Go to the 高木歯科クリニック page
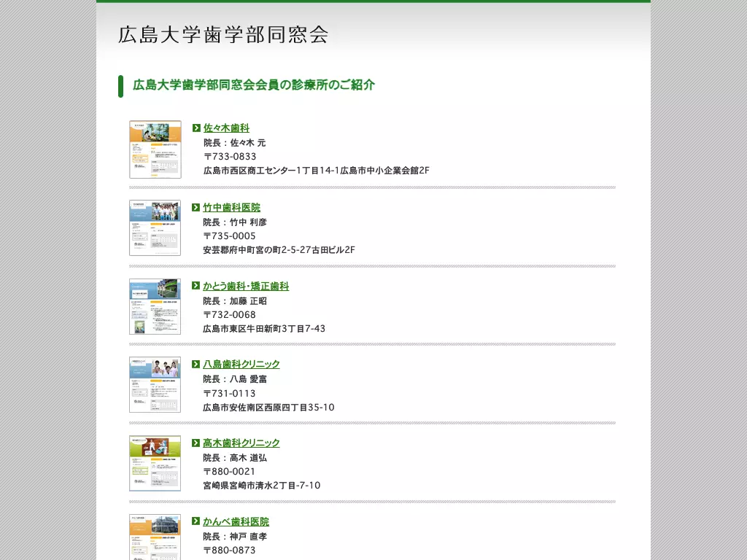 pyautogui.click(x=241, y=443)
